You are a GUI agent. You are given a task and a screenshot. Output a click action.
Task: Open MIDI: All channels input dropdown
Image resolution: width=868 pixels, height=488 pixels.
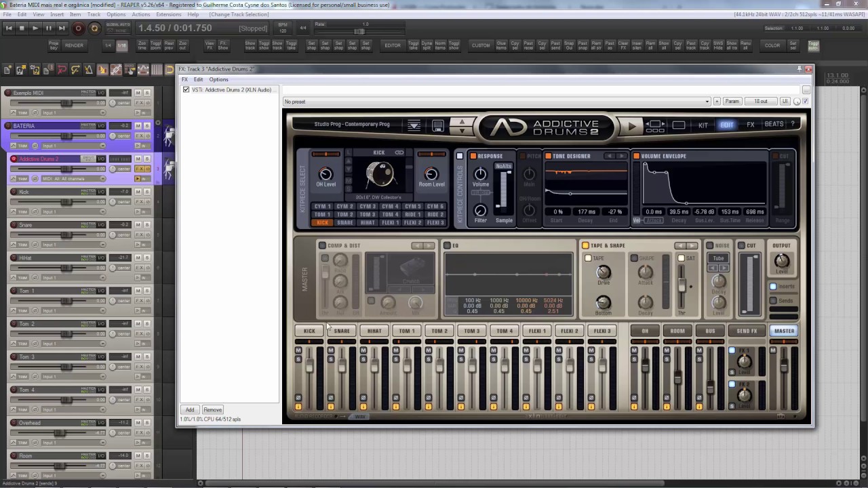[73, 179]
